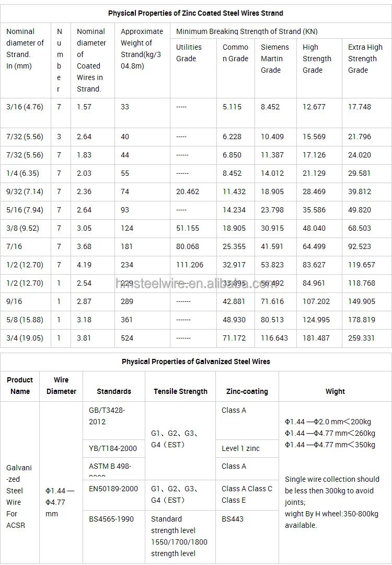This screenshot has height=565, width=392.
Task: Select the 259.331 breaking strength value
Action: click(361, 338)
